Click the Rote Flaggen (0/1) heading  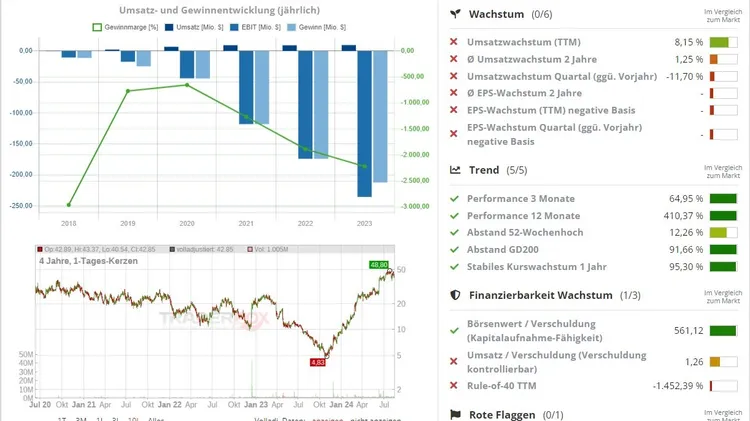point(516,415)
